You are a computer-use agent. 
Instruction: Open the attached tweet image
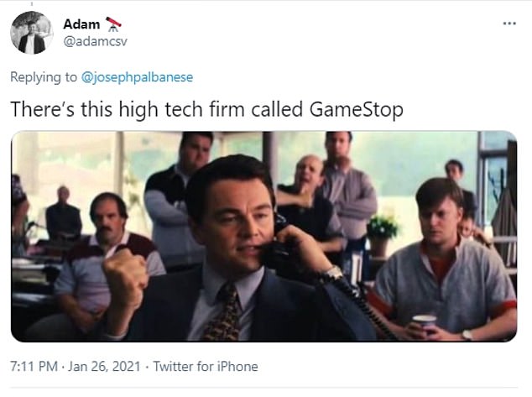point(264,236)
